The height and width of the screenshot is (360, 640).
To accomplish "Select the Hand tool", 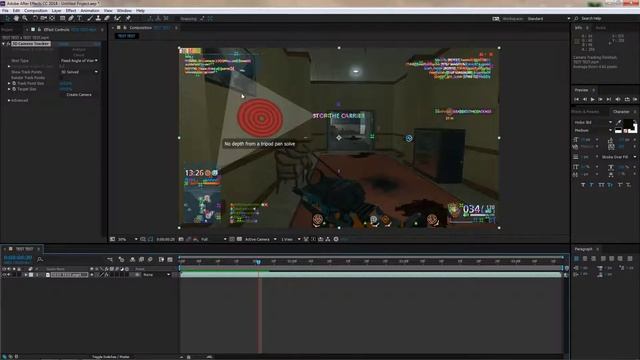I will pyautogui.click(x=16, y=18).
